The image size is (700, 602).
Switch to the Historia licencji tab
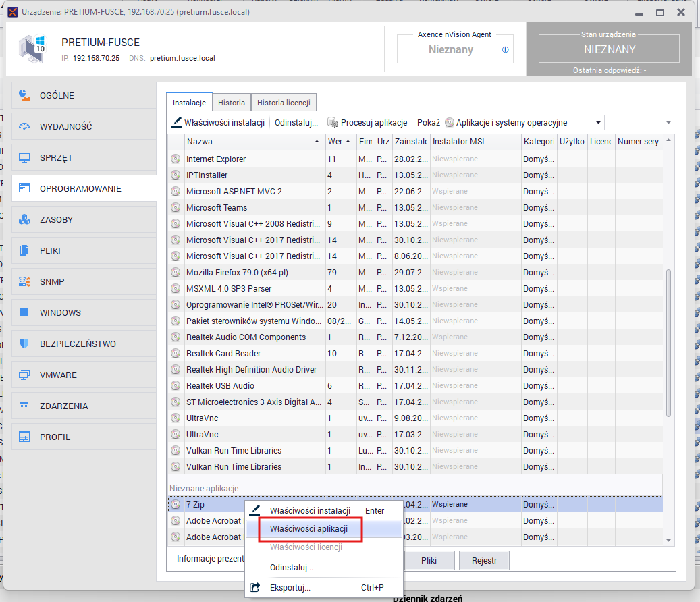click(283, 103)
